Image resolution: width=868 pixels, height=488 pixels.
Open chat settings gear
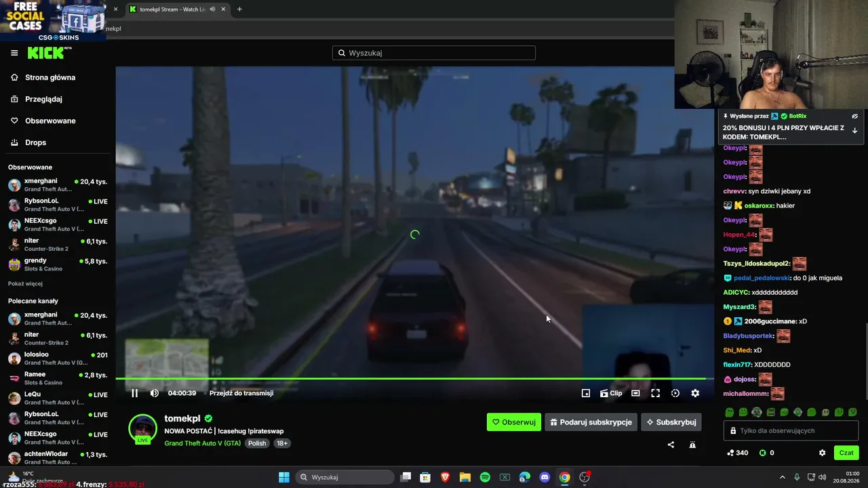click(823, 453)
